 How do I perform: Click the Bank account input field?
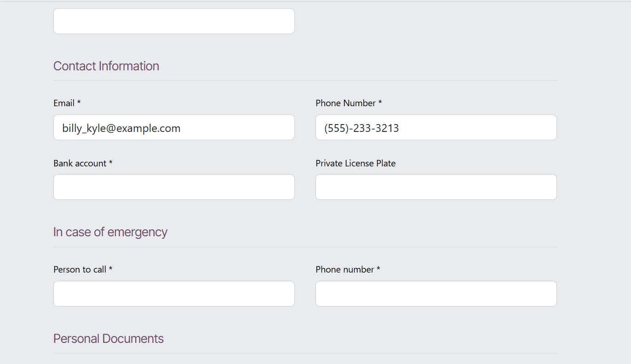(x=174, y=187)
